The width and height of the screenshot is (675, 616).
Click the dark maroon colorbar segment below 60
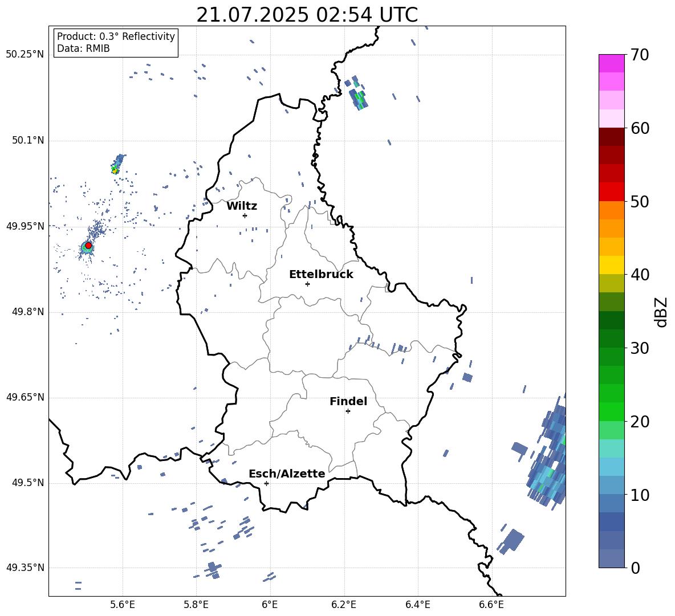point(611,137)
